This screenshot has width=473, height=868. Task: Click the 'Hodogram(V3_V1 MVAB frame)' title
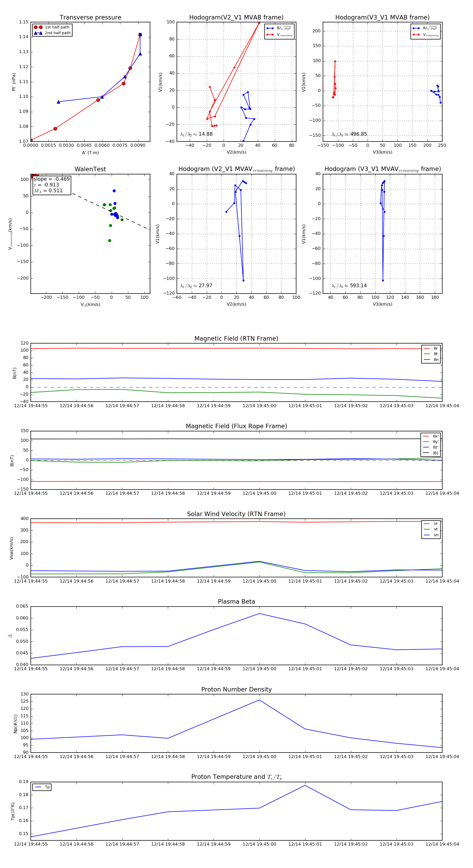pyautogui.click(x=382, y=17)
